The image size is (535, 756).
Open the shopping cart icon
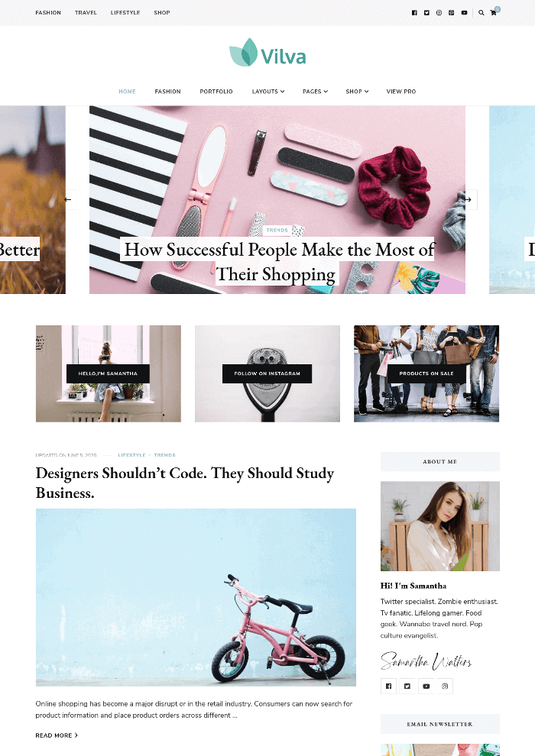point(493,13)
